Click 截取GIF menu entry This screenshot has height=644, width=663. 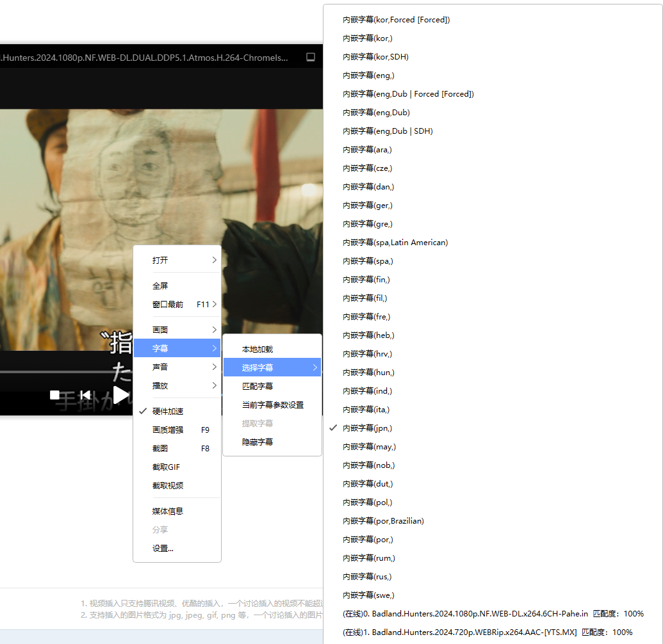166,467
